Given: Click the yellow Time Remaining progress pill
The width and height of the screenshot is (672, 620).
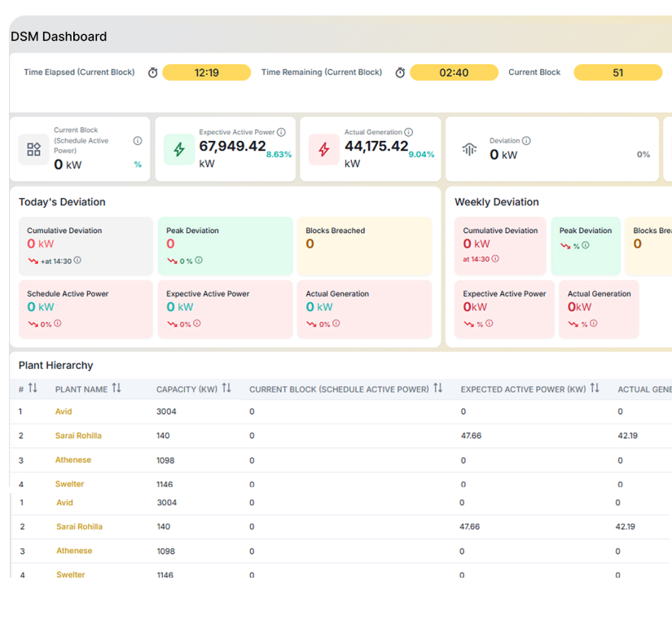Looking at the screenshot, I should coord(454,72).
